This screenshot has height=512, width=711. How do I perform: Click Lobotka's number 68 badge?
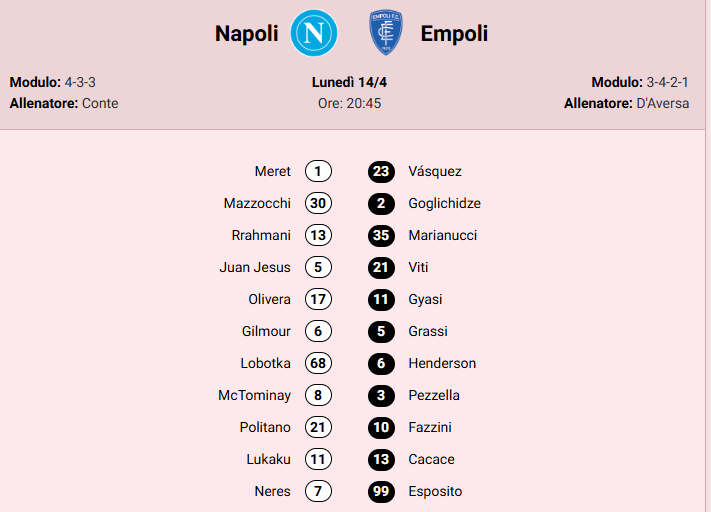pos(318,363)
